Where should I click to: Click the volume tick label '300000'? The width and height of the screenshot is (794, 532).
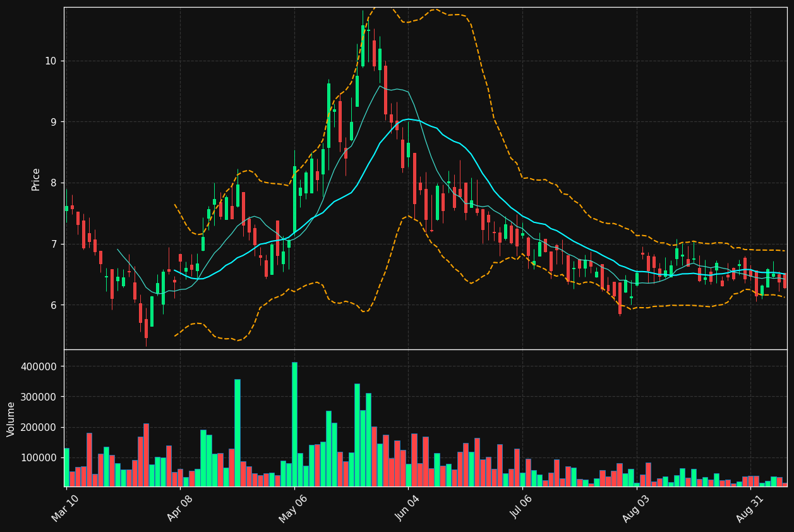click(39, 397)
